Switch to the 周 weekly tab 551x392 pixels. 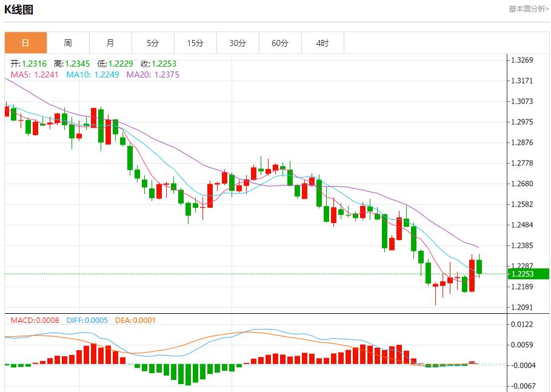68,43
